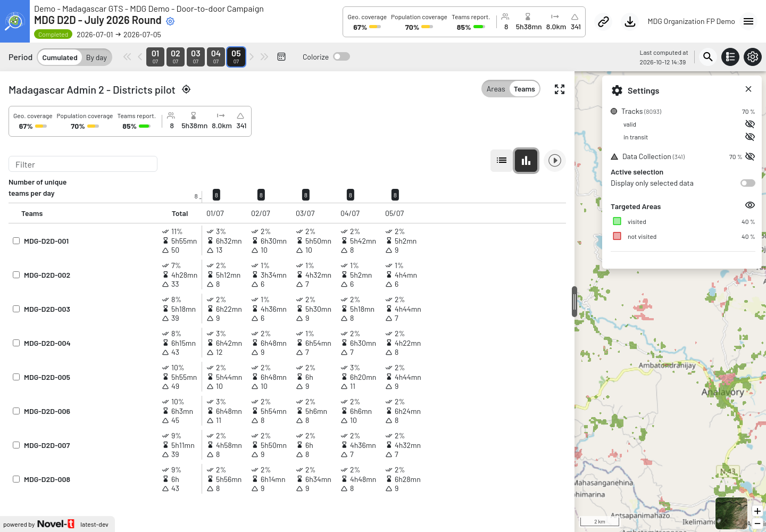
Task: Switch period to Cumulated
Action: [x=60, y=57]
